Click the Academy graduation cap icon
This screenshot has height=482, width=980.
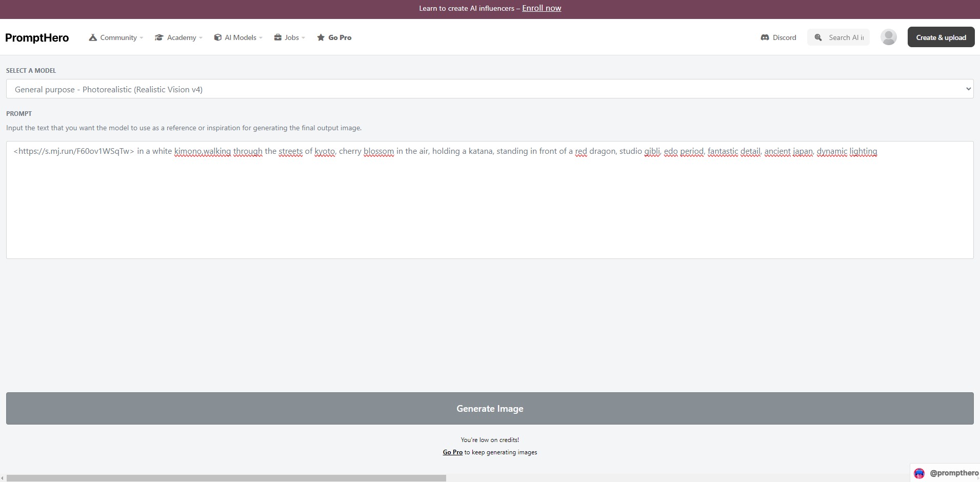click(x=159, y=37)
